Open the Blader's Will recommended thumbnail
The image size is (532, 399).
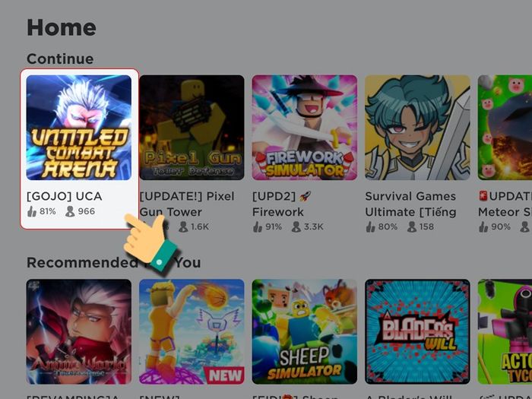(x=418, y=331)
